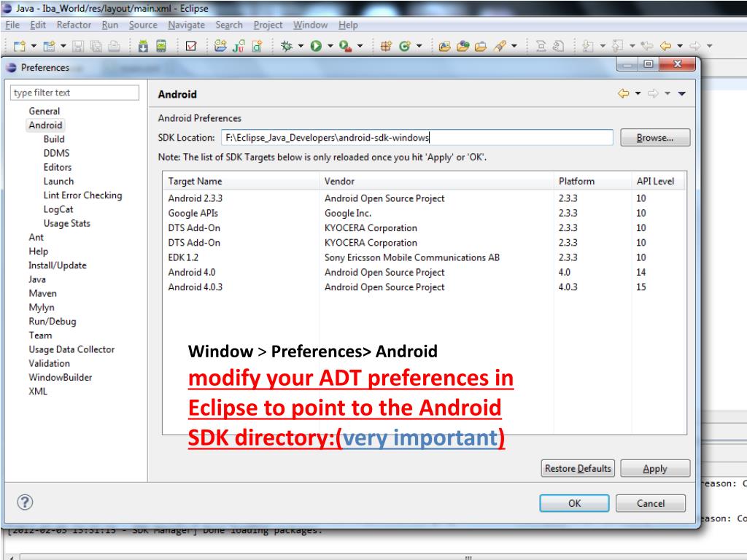Image resolution: width=747 pixels, height=560 pixels.
Task: Click the Debug bug icon
Action: [x=286, y=46]
